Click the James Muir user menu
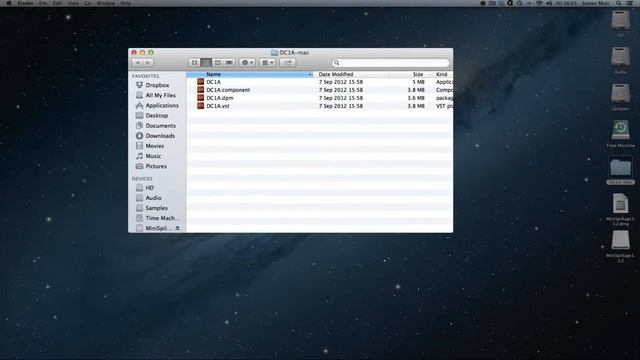 [596, 3]
